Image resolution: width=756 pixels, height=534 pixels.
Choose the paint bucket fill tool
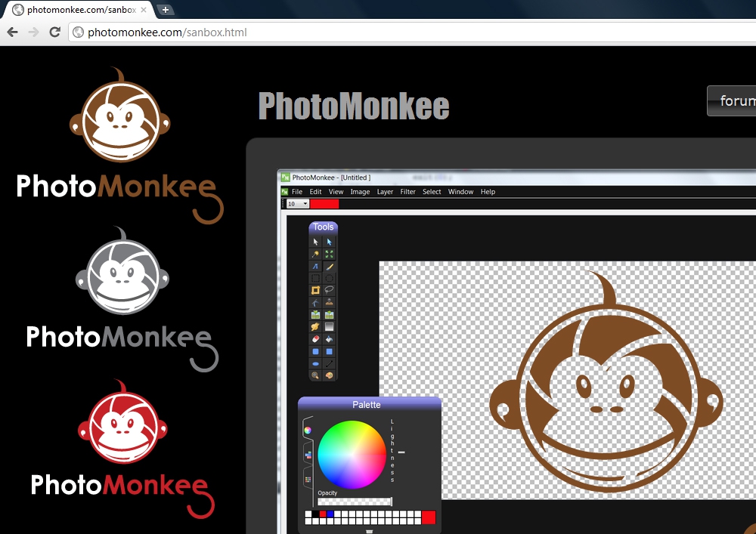[330, 339]
